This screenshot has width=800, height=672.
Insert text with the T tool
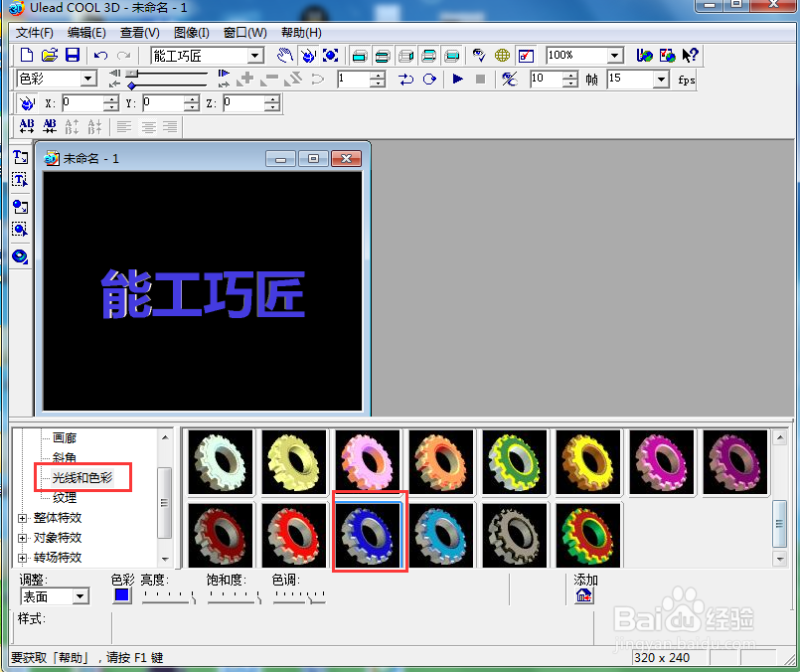[20, 157]
